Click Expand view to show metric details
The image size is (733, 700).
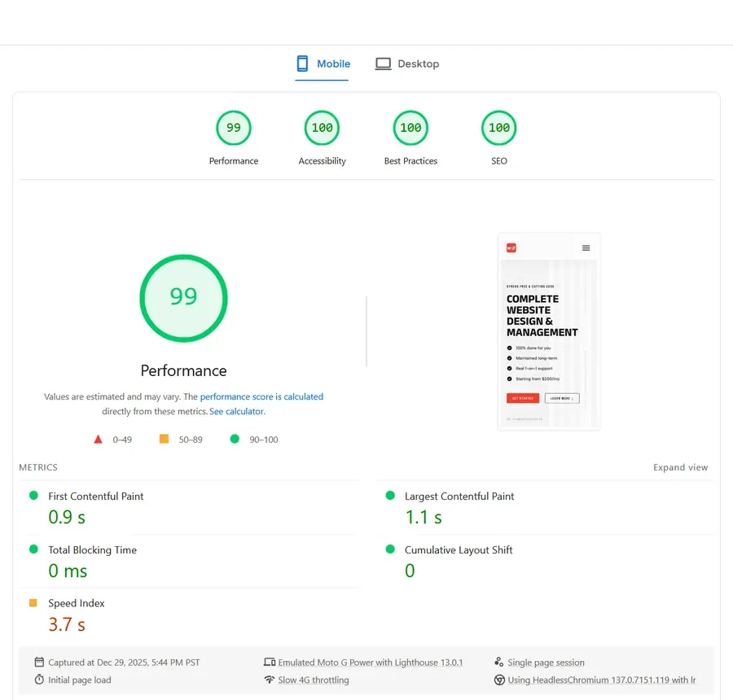[x=680, y=467]
